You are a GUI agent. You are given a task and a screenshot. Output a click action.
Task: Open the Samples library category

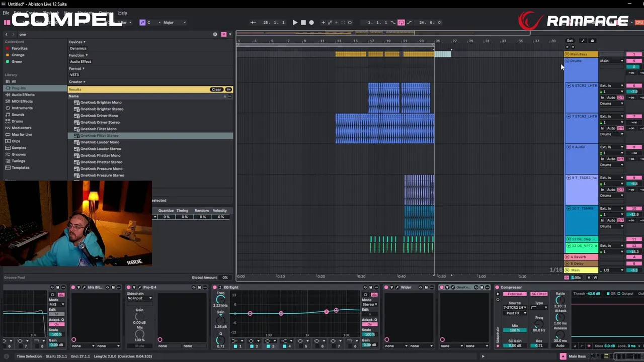[x=19, y=148]
